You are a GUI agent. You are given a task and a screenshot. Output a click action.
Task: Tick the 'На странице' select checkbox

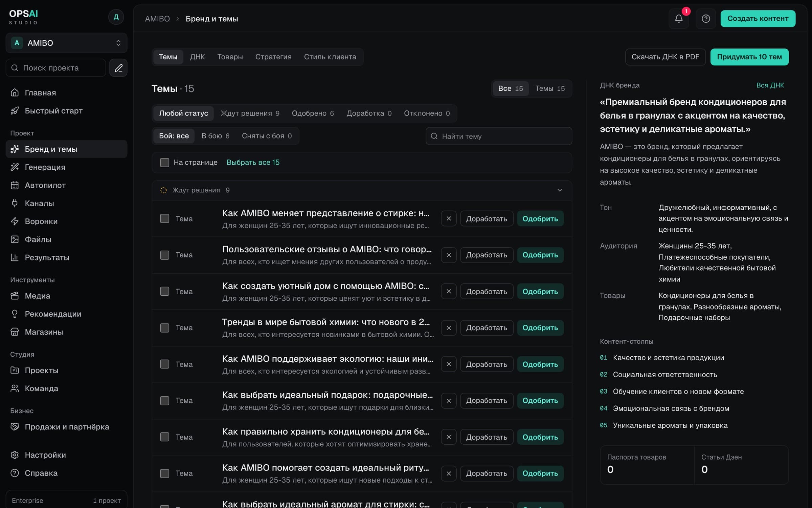coord(164,163)
